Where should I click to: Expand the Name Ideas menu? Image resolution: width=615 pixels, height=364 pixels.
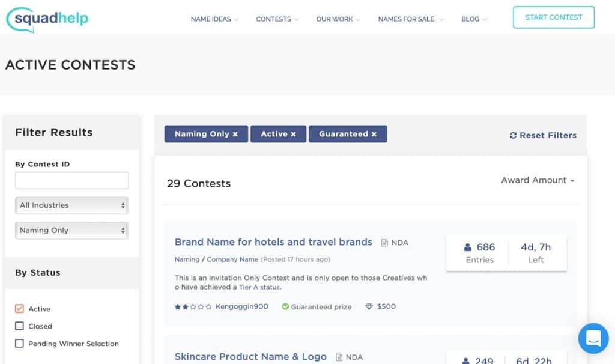pos(214,19)
